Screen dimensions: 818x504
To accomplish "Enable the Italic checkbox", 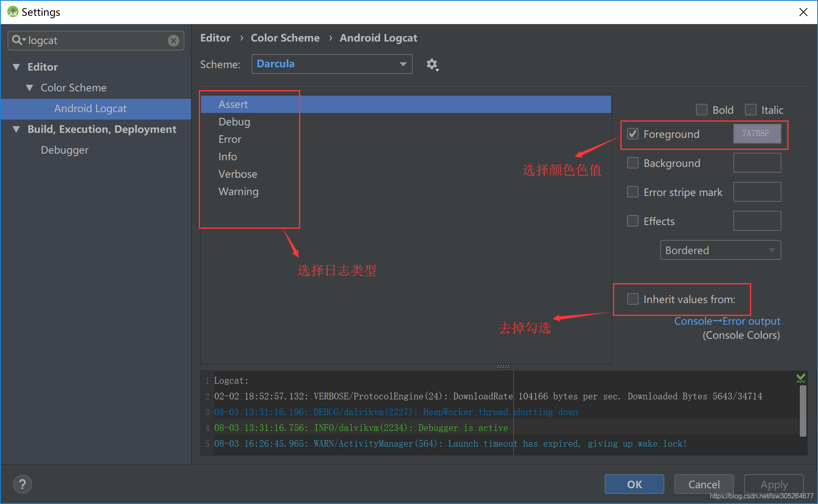I will point(751,110).
